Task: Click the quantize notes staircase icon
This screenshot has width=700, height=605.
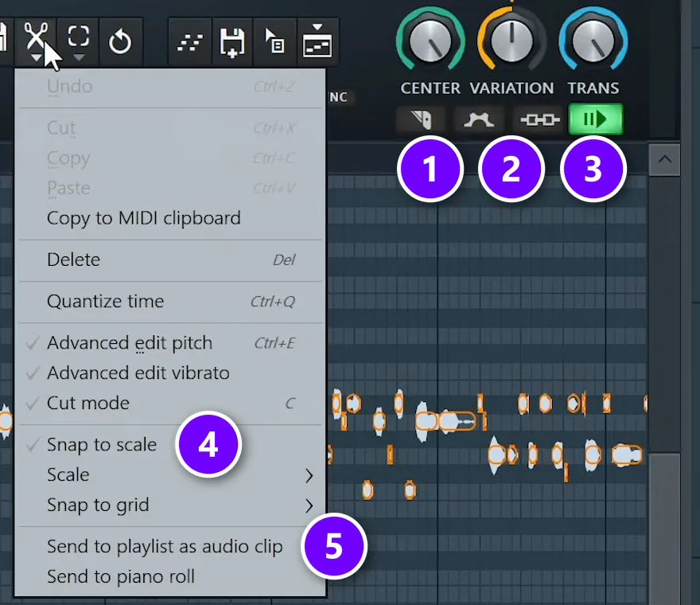Action: point(190,42)
